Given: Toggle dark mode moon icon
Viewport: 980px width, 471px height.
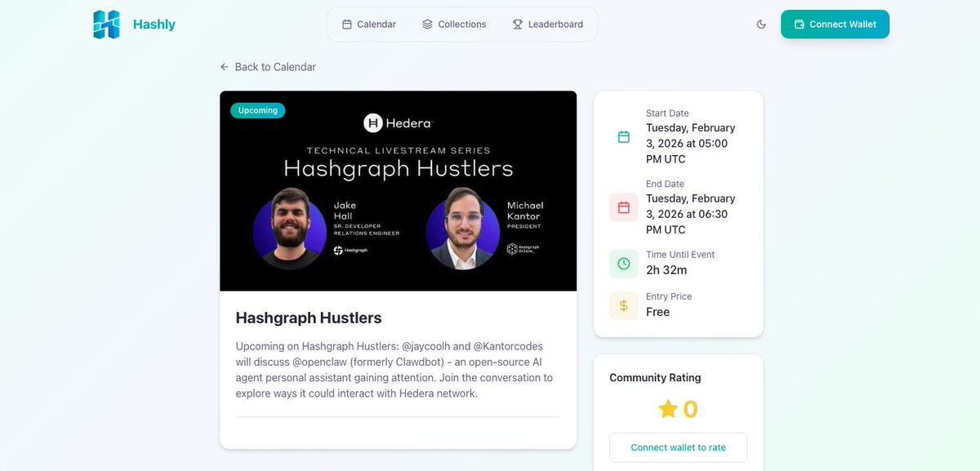Looking at the screenshot, I should tap(761, 24).
